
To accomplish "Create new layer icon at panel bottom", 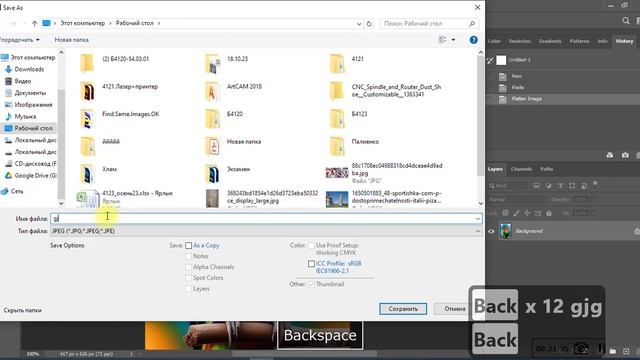I will 626,351.
